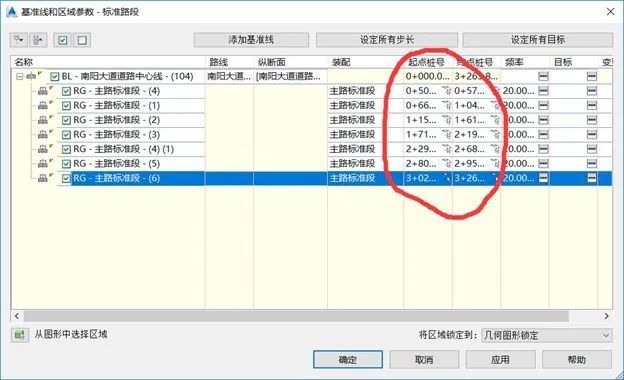The width and height of the screenshot is (624, 380).
Task: Click 频率 column header
Action: tap(525, 62)
